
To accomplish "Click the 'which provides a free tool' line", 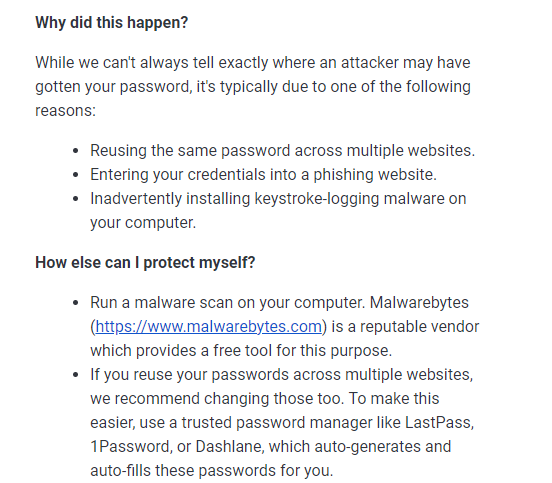I will click(241, 351).
